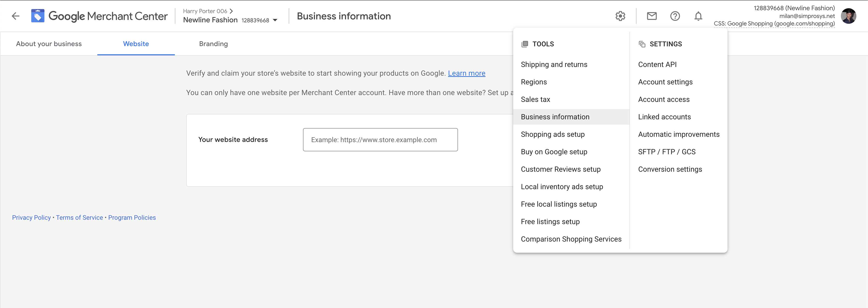Switch to the Branding tab

pos(213,44)
